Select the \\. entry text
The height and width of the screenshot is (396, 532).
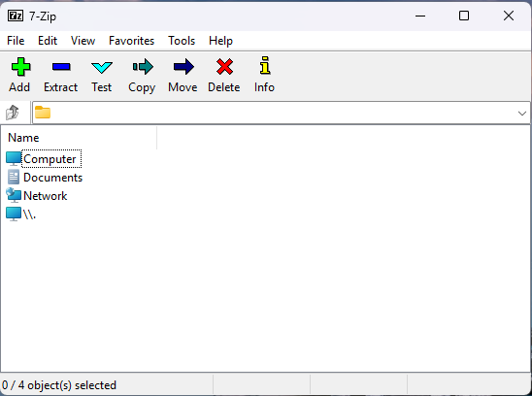click(29, 214)
